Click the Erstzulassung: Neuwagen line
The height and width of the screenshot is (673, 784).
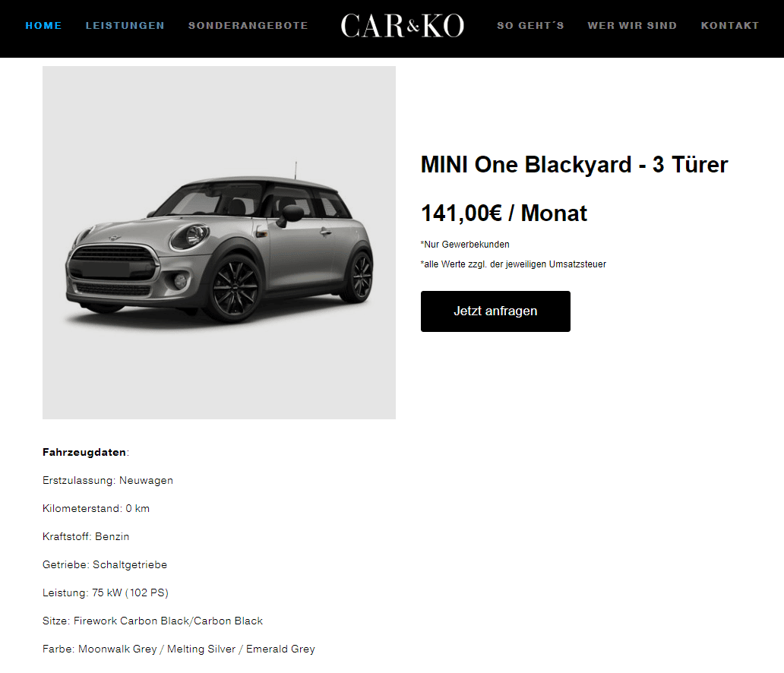[108, 481]
